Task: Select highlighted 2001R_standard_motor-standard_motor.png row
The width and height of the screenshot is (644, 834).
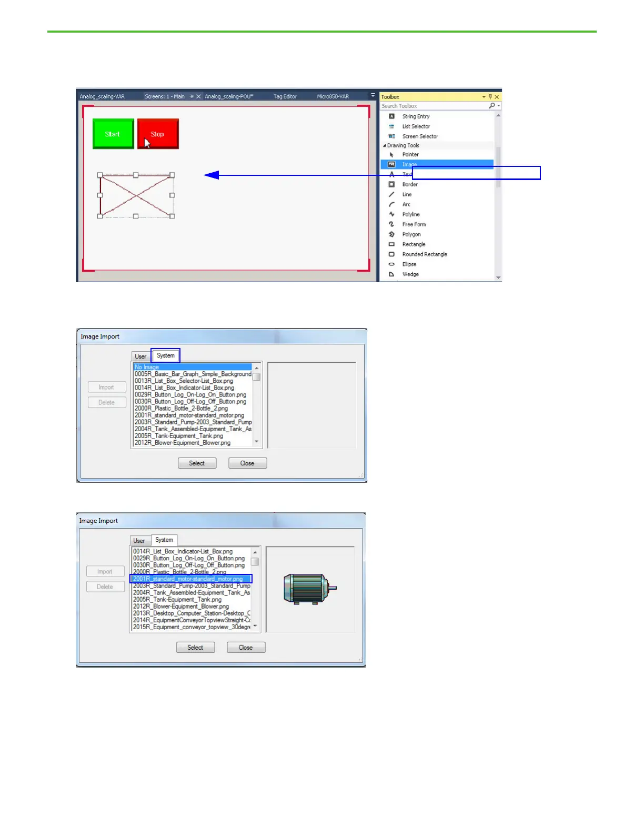Action: point(191,579)
